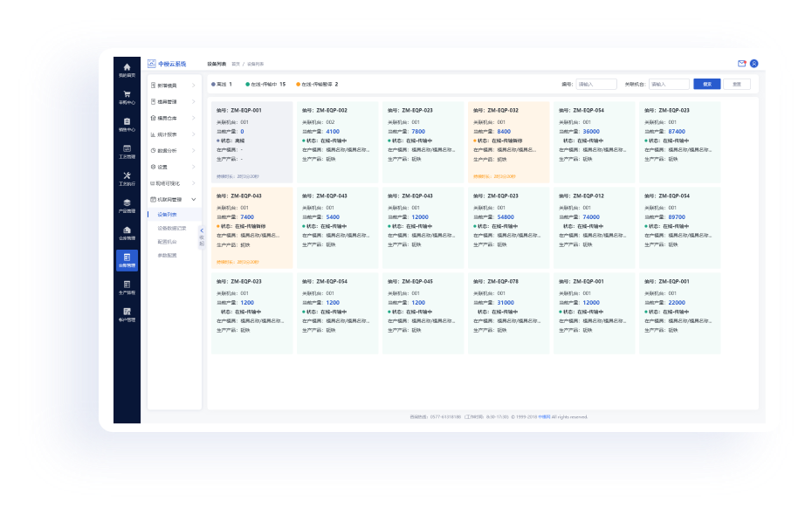This screenshot has width=812, height=515.
Task: Click output value 31000
Action: pos(506,302)
